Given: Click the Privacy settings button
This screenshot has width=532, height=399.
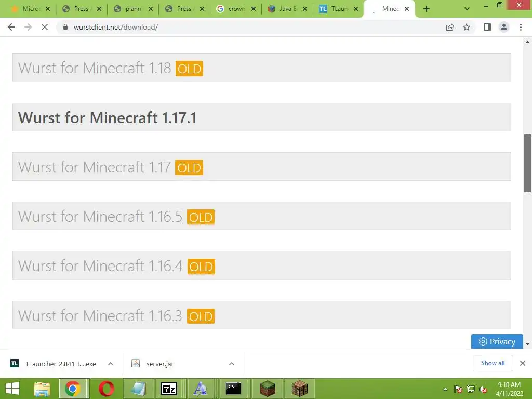Looking at the screenshot, I should pos(497,341).
